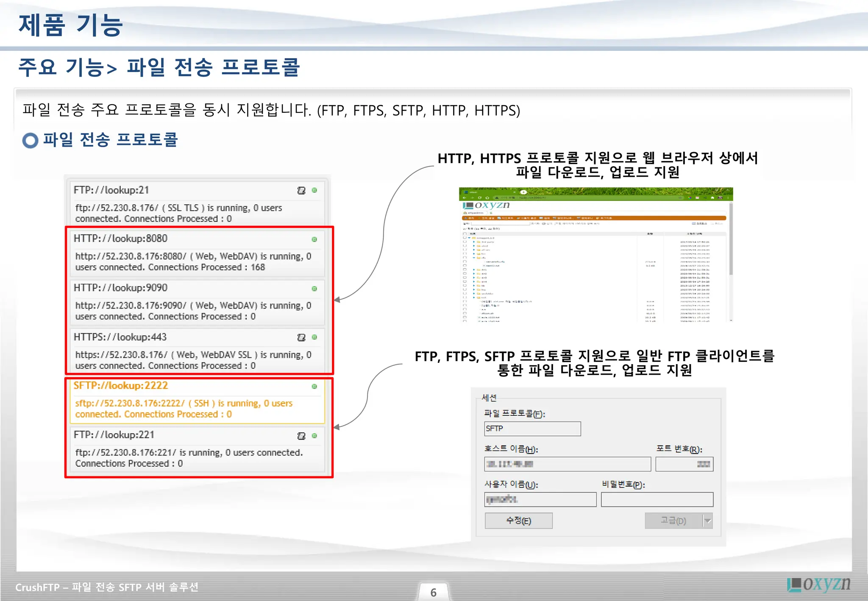Click text 'http://52.230.8.176:8080/ ( Web, WebDAV)'
The width and height of the screenshot is (868, 601).
pyautogui.click(x=166, y=256)
